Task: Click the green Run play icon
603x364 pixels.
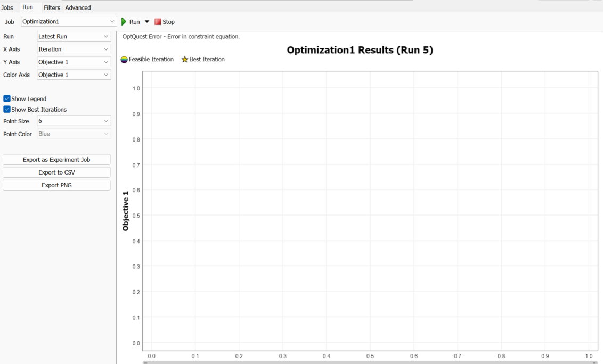Action: 124,22
